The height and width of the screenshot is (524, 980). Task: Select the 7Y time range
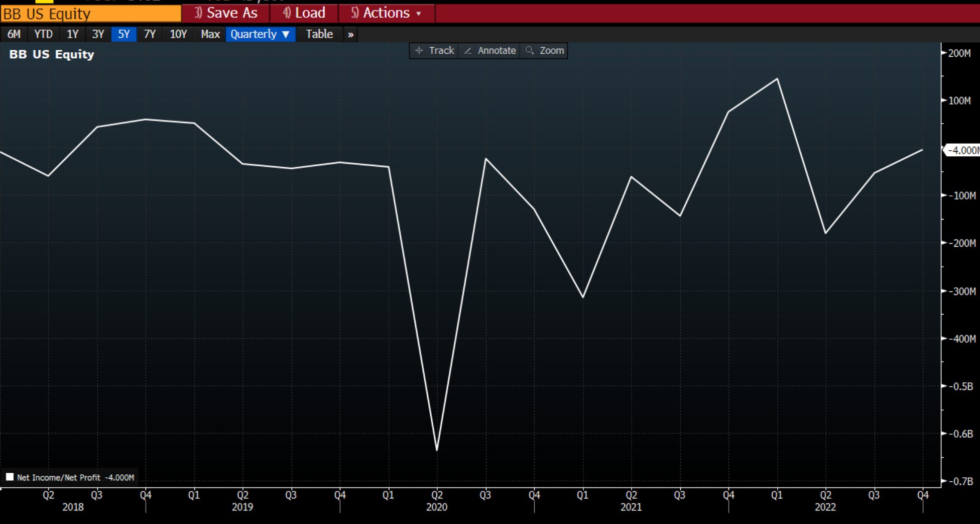click(150, 34)
